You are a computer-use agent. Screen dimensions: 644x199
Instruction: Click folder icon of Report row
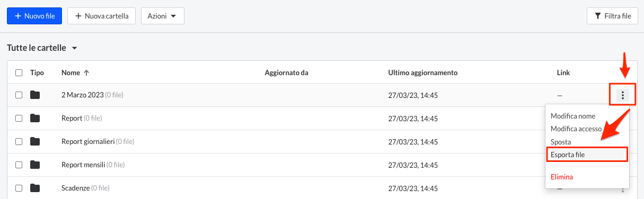point(35,118)
